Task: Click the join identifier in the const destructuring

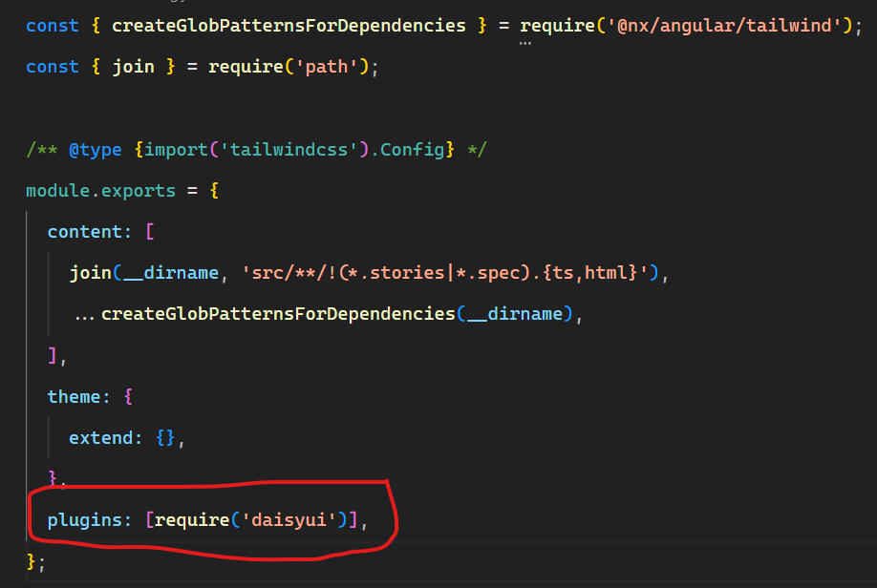Action: tap(134, 67)
